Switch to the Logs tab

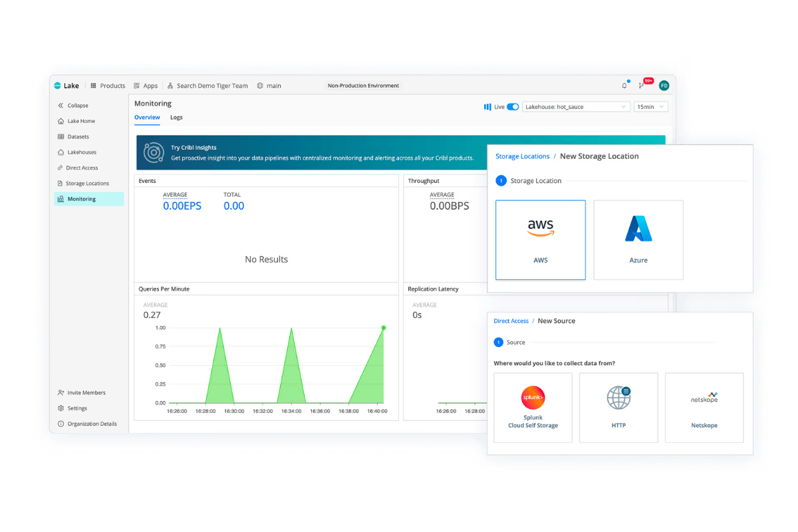click(176, 118)
